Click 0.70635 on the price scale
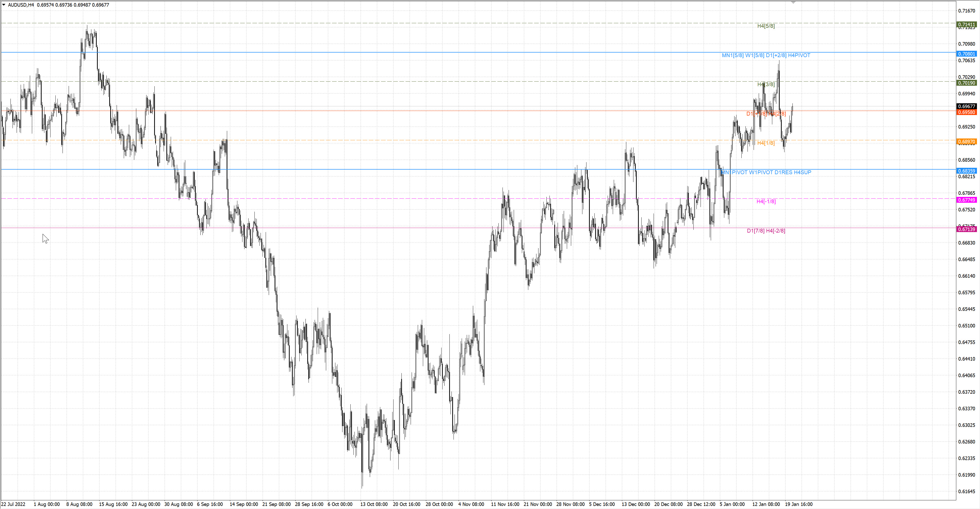 (x=966, y=60)
